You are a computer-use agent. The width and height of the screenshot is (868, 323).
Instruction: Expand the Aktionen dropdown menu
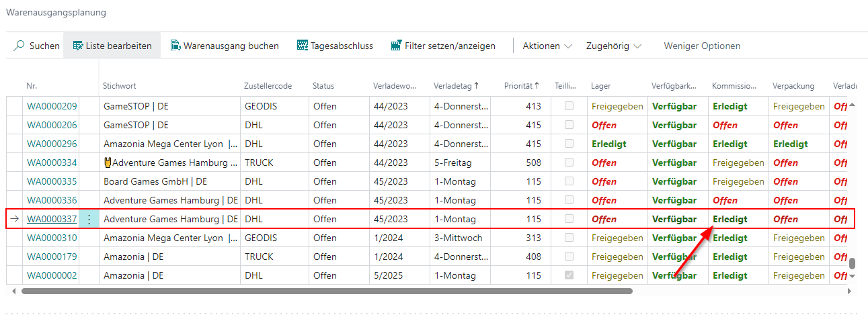click(x=547, y=46)
